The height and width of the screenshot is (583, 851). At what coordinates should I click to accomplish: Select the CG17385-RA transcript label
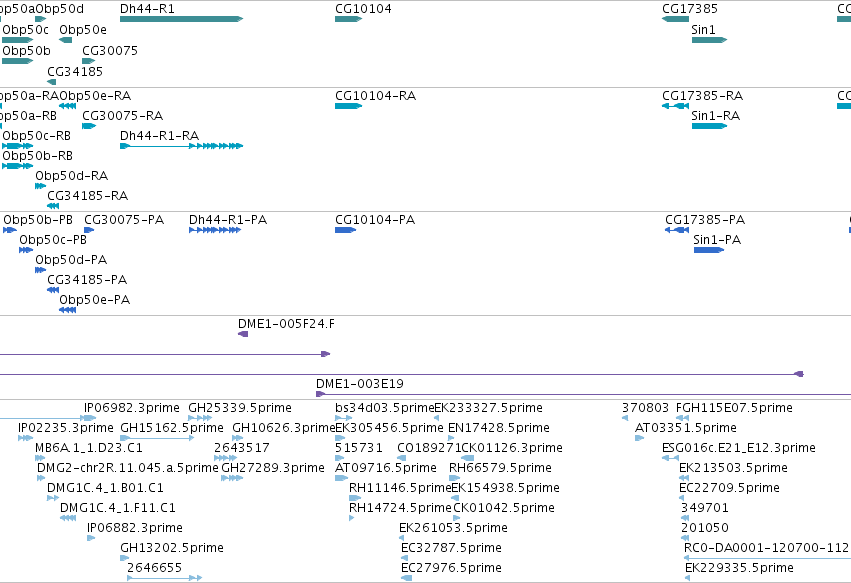pos(702,96)
